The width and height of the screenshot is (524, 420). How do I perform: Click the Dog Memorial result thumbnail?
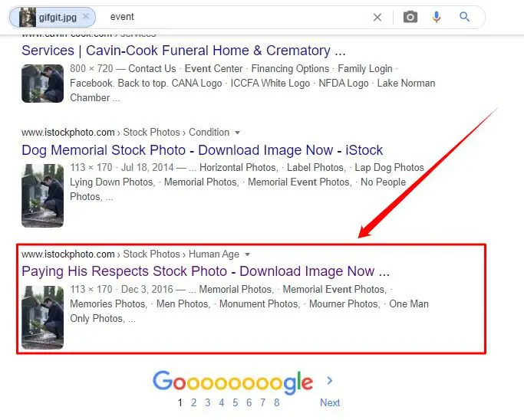pyautogui.click(x=42, y=195)
